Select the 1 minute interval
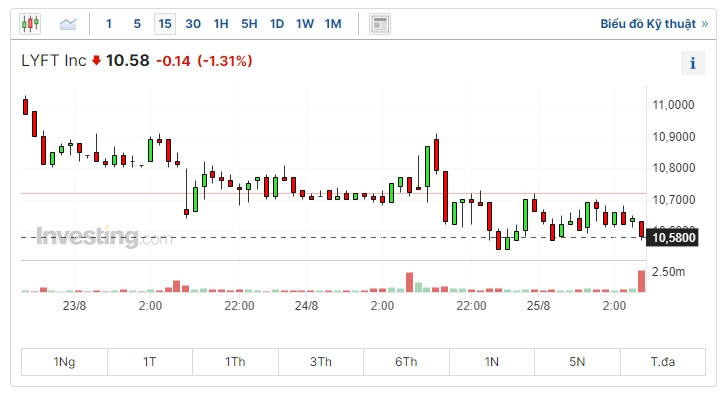This screenshot has height=401, width=724. click(x=109, y=24)
